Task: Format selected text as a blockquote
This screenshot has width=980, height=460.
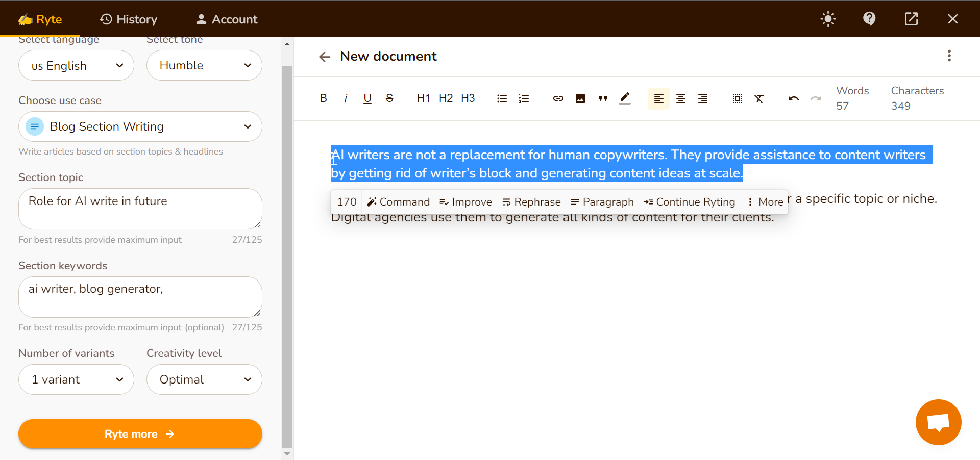Action: pos(602,98)
